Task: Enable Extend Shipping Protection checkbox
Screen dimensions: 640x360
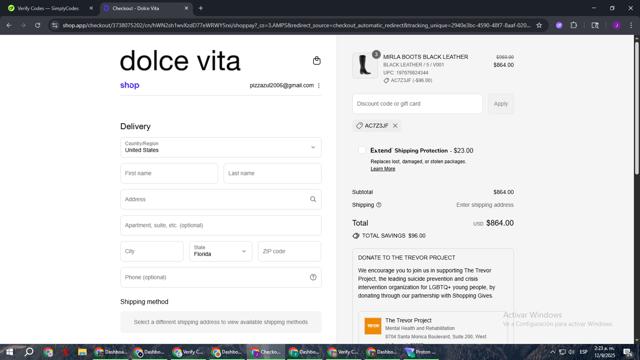Action: click(x=362, y=150)
